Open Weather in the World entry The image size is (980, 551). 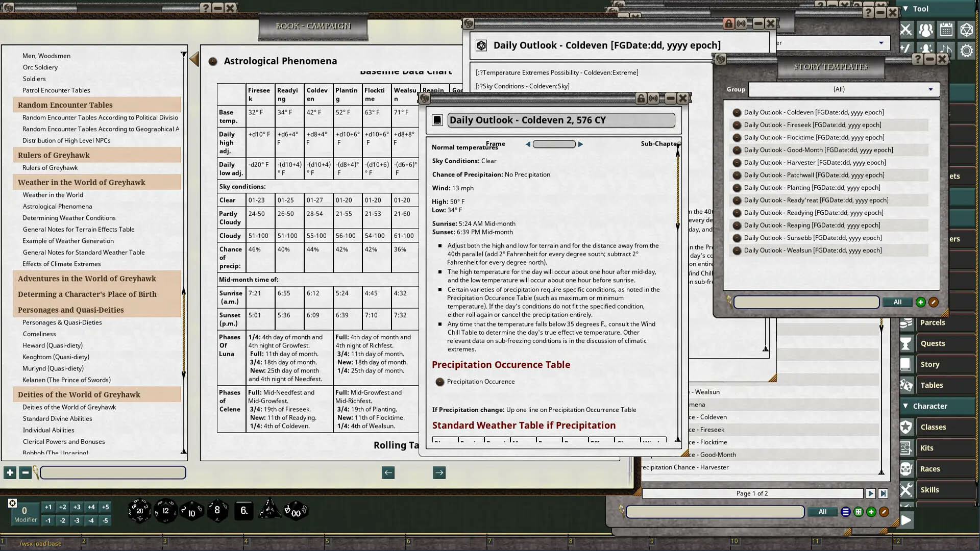coord(53,194)
